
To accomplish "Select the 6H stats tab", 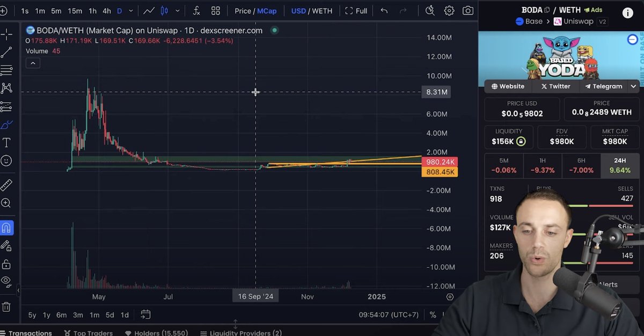I will (581, 165).
